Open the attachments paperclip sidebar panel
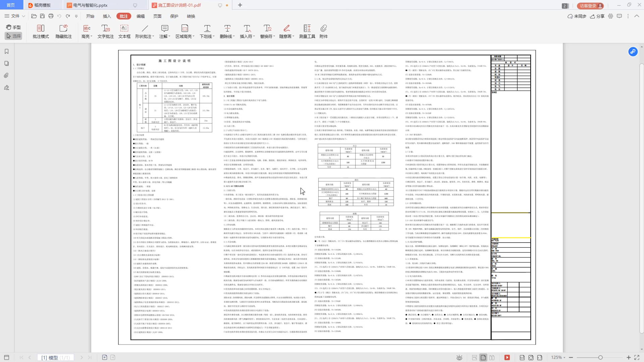Image resolution: width=644 pixels, height=362 pixels. tap(6, 75)
